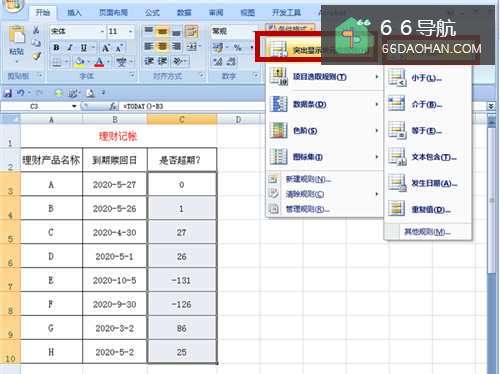Viewport: 500px width, 374px height.
Task: Open the Name Box dropdown arrow
Action: pos(74,106)
